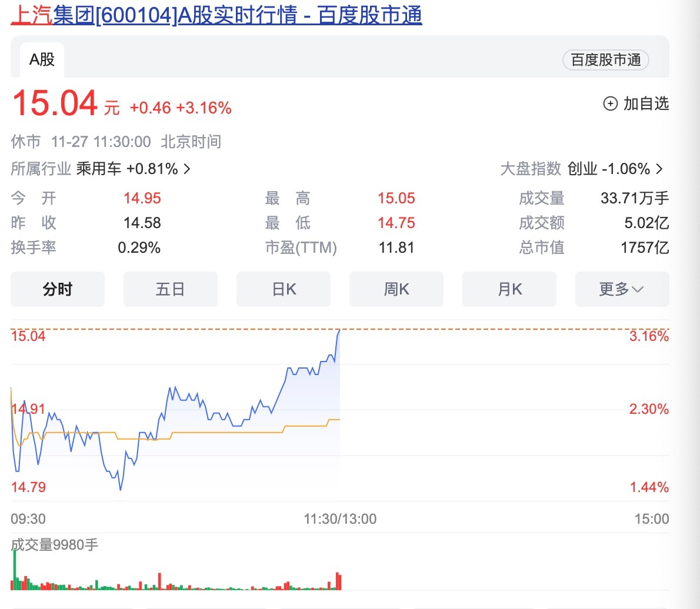Click the 15:00 time axis label
The width and height of the screenshot is (700, 609).
[652, 518]
